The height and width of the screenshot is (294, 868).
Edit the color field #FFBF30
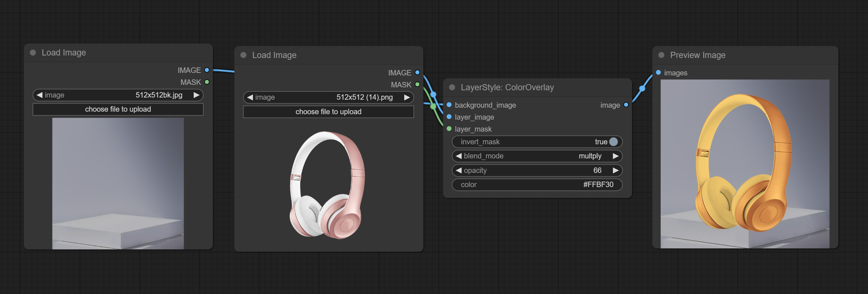(537, 185)
